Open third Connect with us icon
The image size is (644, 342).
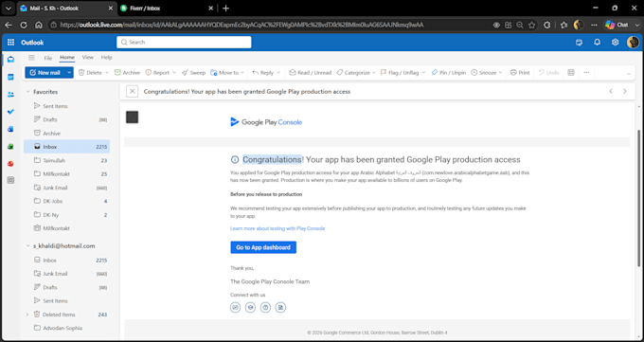click(265, 307)
